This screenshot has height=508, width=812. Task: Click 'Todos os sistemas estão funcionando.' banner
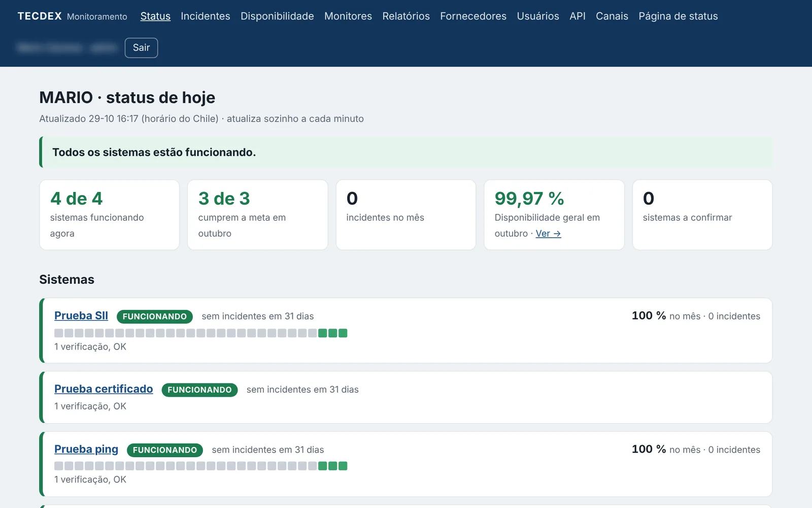406,152
